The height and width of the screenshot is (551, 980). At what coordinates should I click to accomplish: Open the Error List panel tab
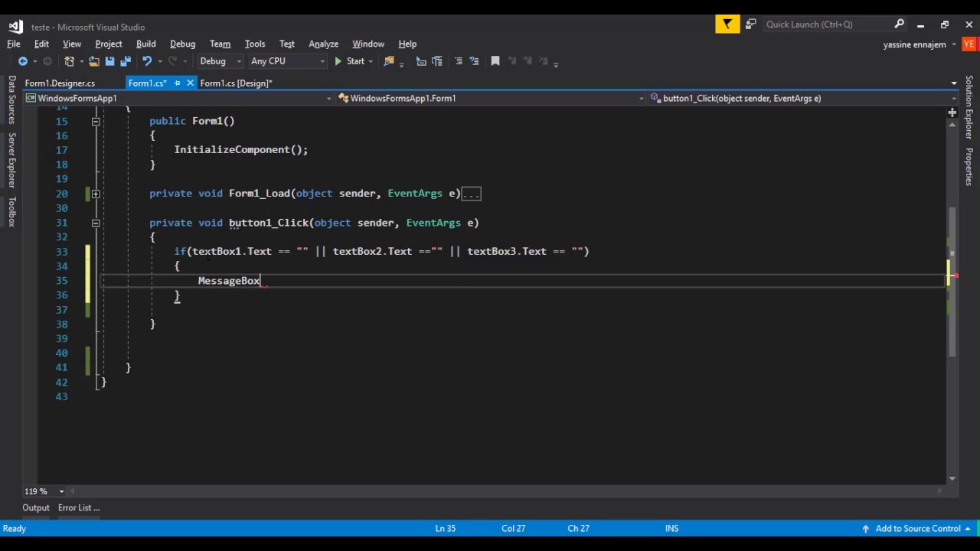(x=79, y=507)
